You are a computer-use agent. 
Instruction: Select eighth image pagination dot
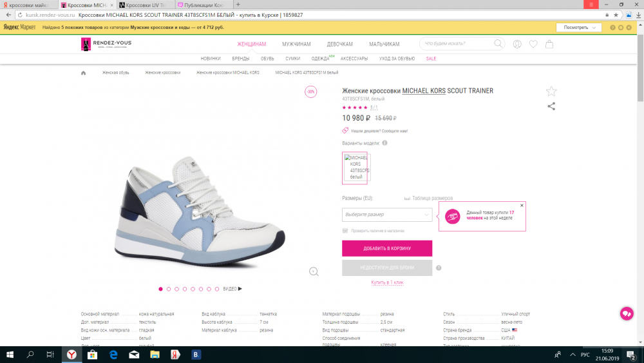[x=217, y=289]
